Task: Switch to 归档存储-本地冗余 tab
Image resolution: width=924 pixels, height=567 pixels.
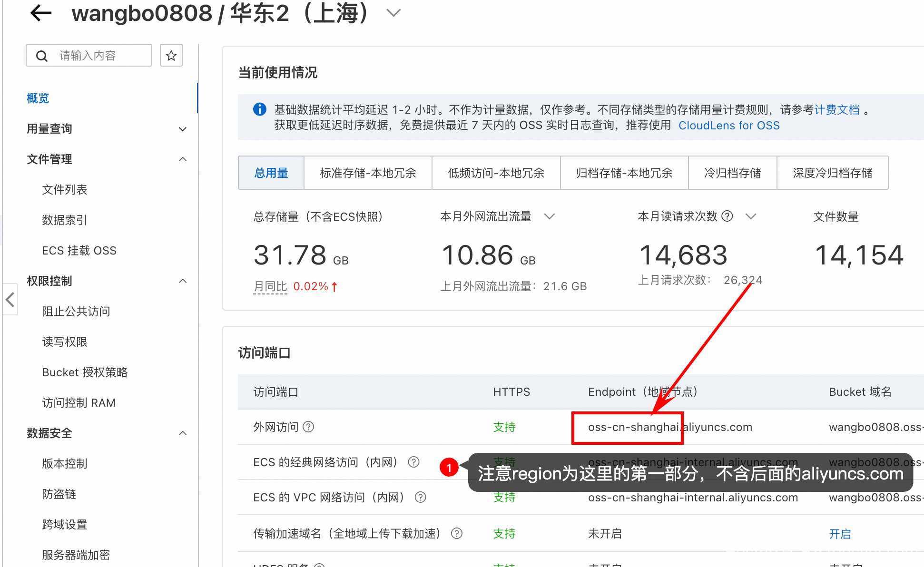Action: coord(624,173)
